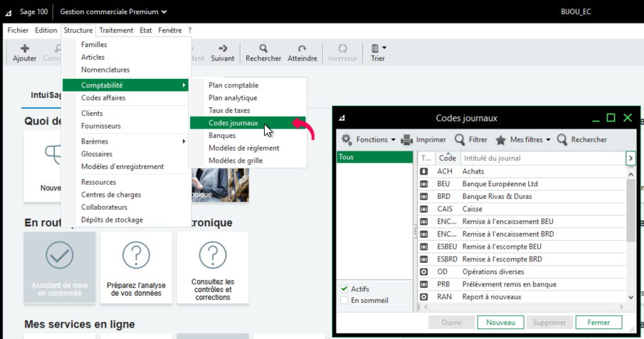
Task: Click the Fermer button
Action: click(598, 322)
